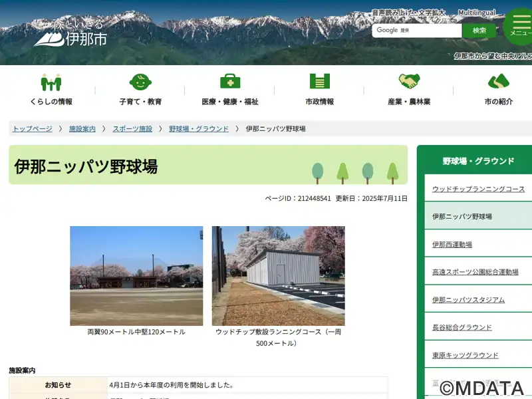Click the 伊那市から望む中央アルプス banner caption
This screenshot has height=399, width=532.
coord(493,56)
